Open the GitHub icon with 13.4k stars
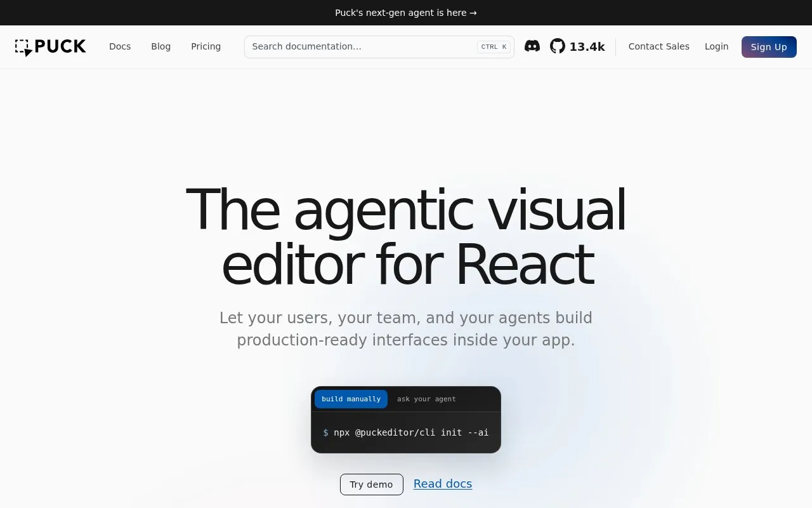This screenshot has width=812, height=508. pos(577,46)
